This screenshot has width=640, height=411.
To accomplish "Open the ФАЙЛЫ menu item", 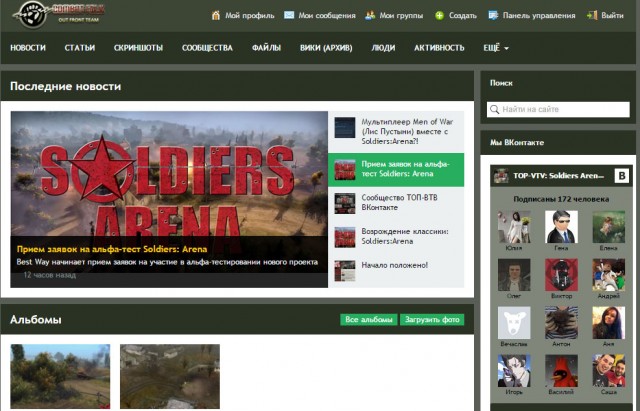I will (266, 48).
